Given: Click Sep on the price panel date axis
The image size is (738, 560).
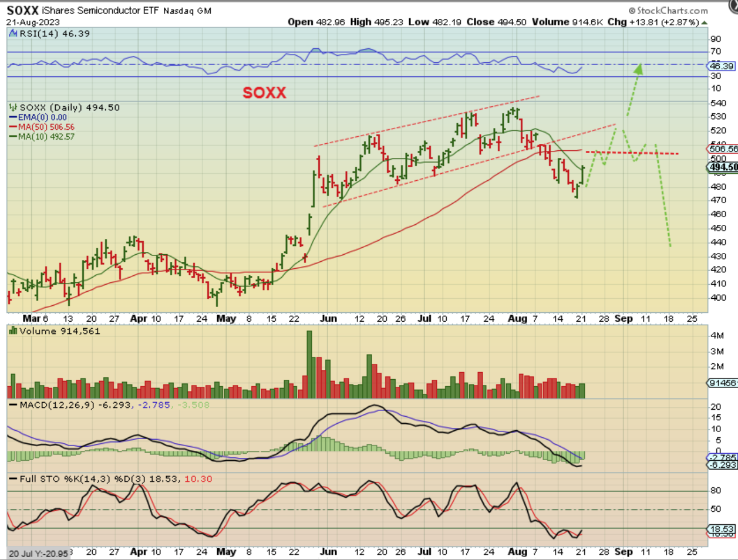Looking at the screenshot, I should coord(624,318).
